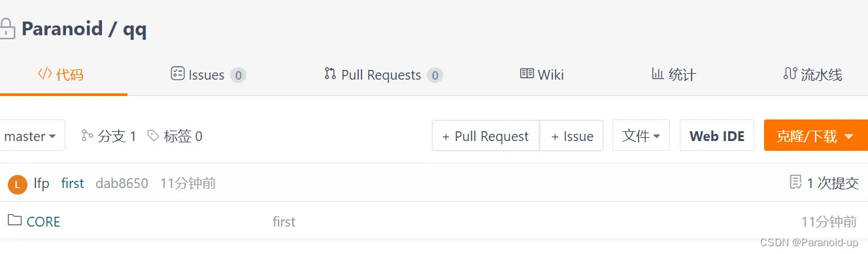
Task: Click the orange L avatar of lfp
Action: click(x=17, y=184)
